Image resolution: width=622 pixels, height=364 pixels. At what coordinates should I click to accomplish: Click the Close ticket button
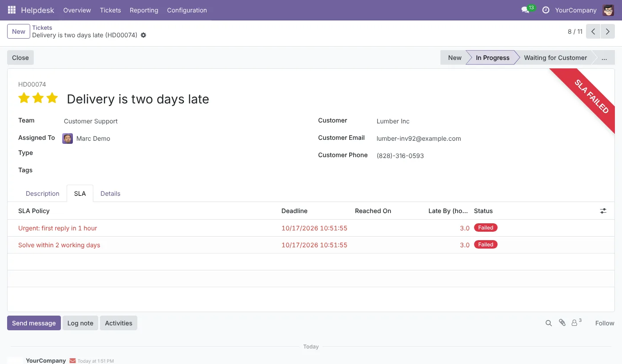pos(20,58)
